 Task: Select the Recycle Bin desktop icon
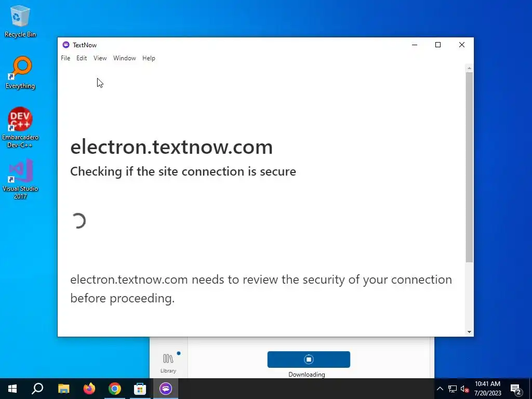[20, 21]
